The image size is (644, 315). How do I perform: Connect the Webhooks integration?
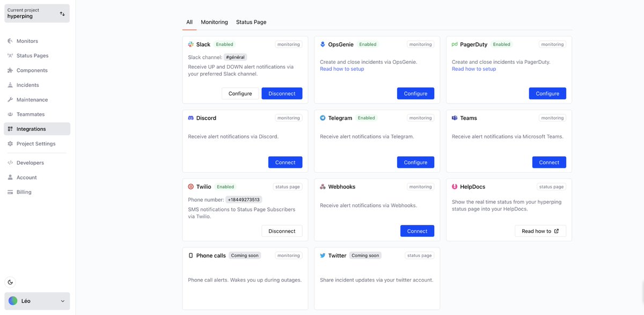point(417,231)
